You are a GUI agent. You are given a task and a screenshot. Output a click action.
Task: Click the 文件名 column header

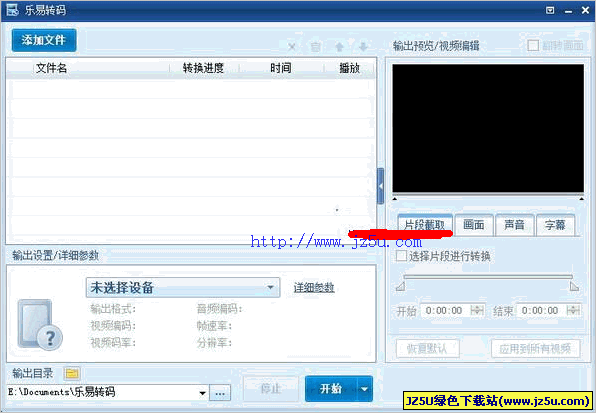[x=51, y=68]
